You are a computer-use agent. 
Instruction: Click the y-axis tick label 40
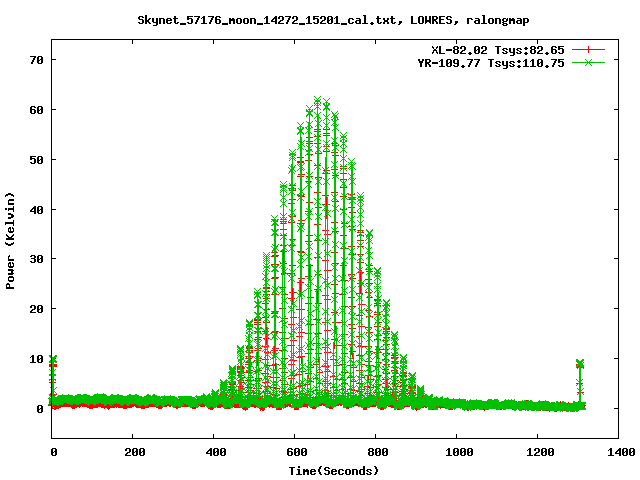(36, 210)
